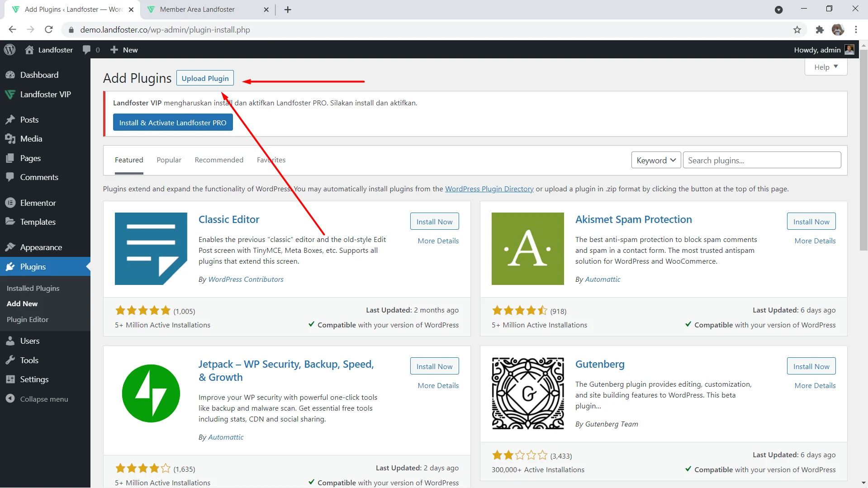Screen dimensions: 868x488
Task: Open Installed Plugins submenu item
Action: click(x=33, y=289)
